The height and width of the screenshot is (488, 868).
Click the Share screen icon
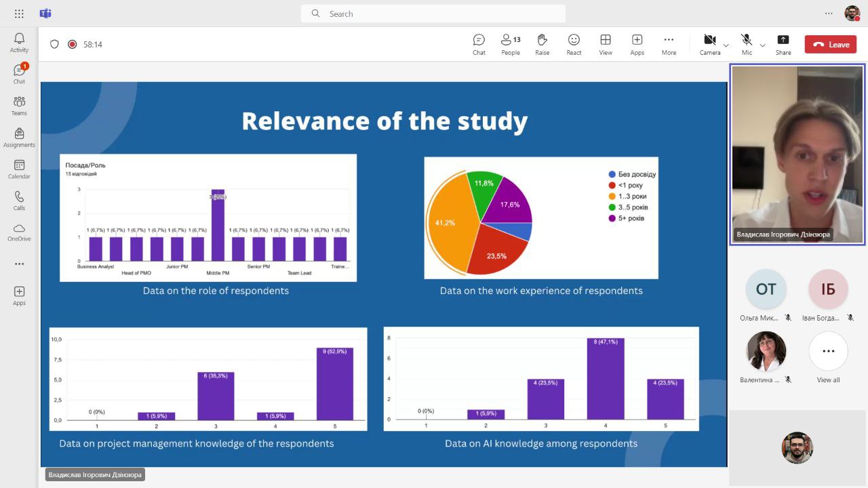783,44
